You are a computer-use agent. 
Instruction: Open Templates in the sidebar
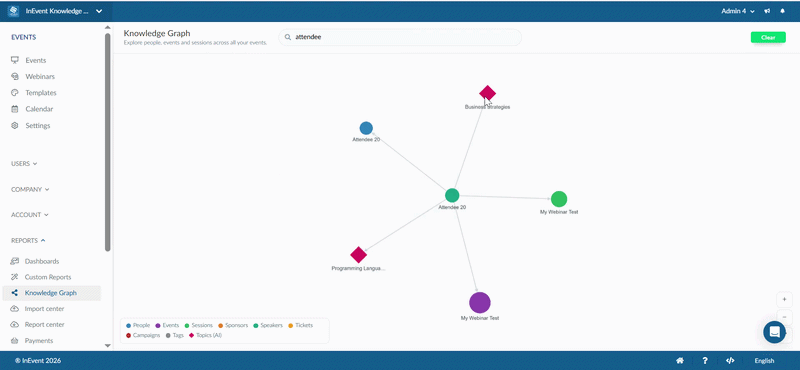(x=41, y=93)
